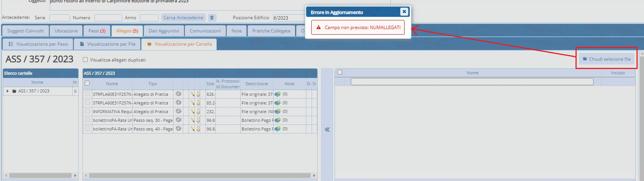The height and width of the screenshot is (181, 644).
Task: Expand the ASS / 357 / 2023 folder node
Action: click(8, 91)
